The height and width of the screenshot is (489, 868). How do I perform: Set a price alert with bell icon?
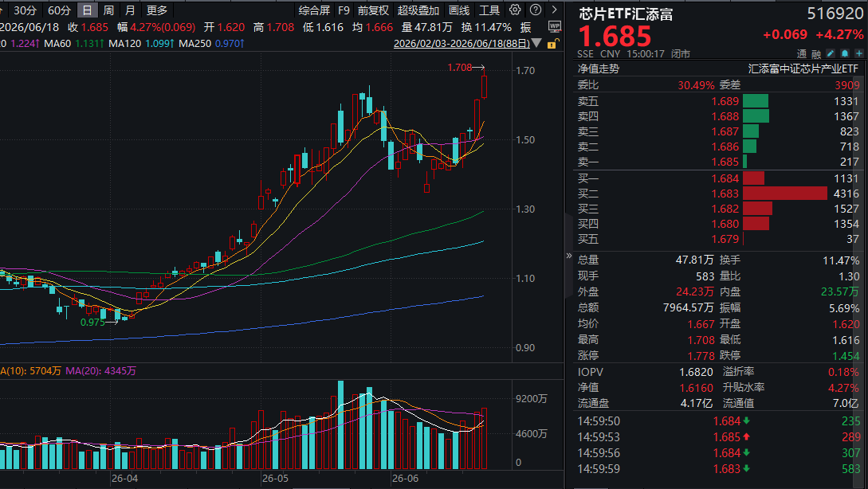845,53
